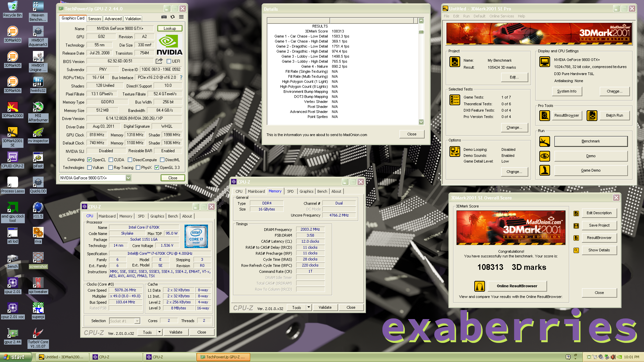This screenshot has height=362, width=644.
Task: Open the 3DMark05 desktop shortcut
Action: (12, 59)
